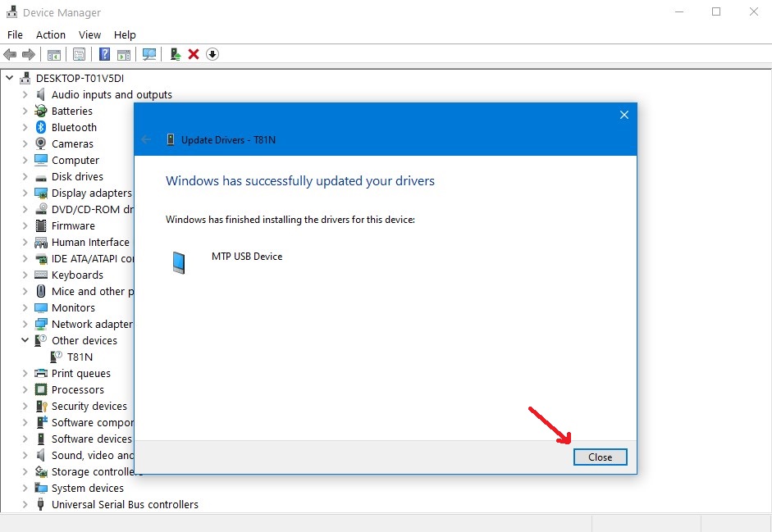Click the red X Uninstall device icon

coord(194,54)
